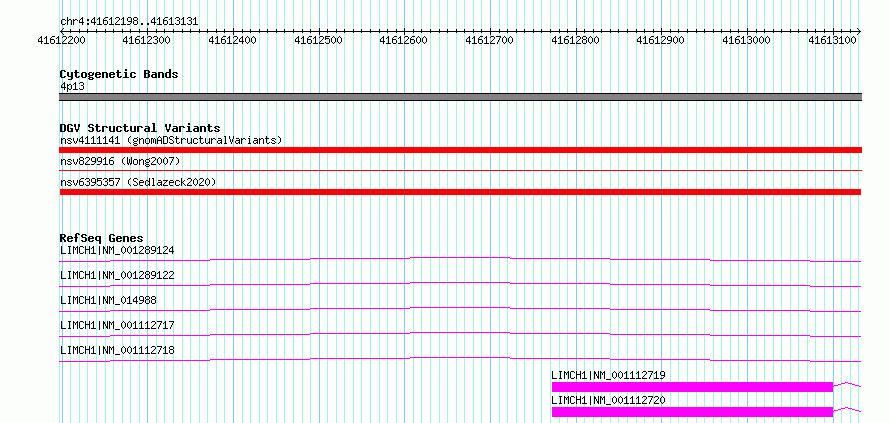Screen dimensions: 890x423
Task: Click the intron line of LIMCH1|NM_001289122
Action: pyautogui.click(x=460, y=284)
